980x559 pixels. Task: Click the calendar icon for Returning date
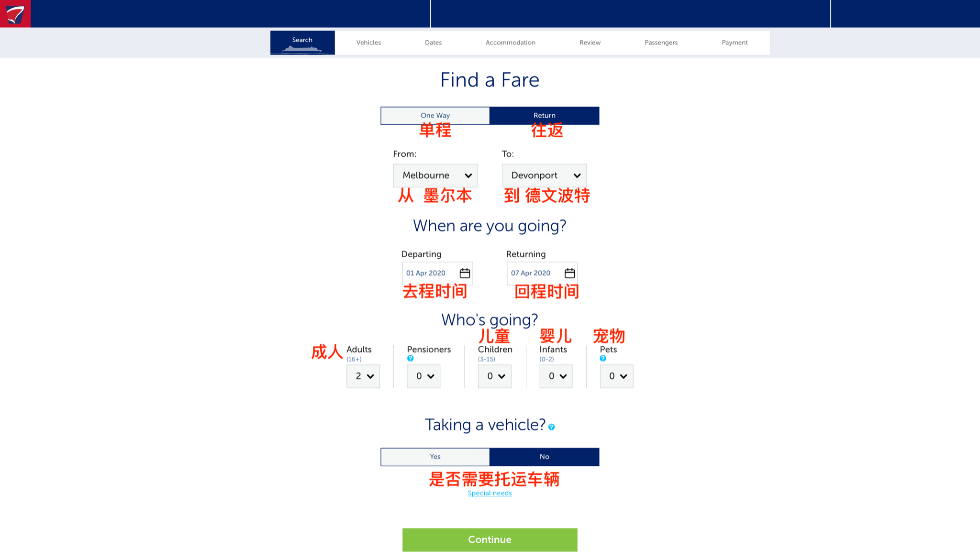pyautogui.click(x=569, y=273)
